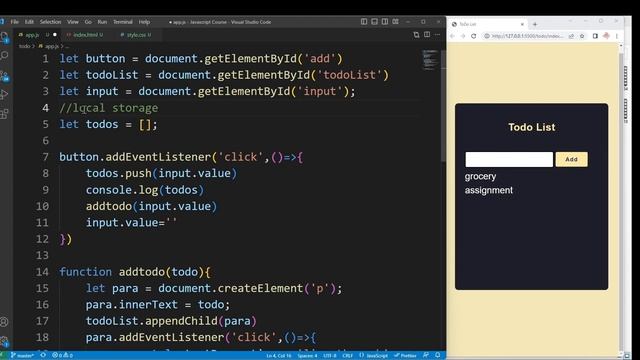This screenshot has width=640, height=360.
Task: Click the Share icon in the Chrome address bar
Action: click(x=571, y=36)
